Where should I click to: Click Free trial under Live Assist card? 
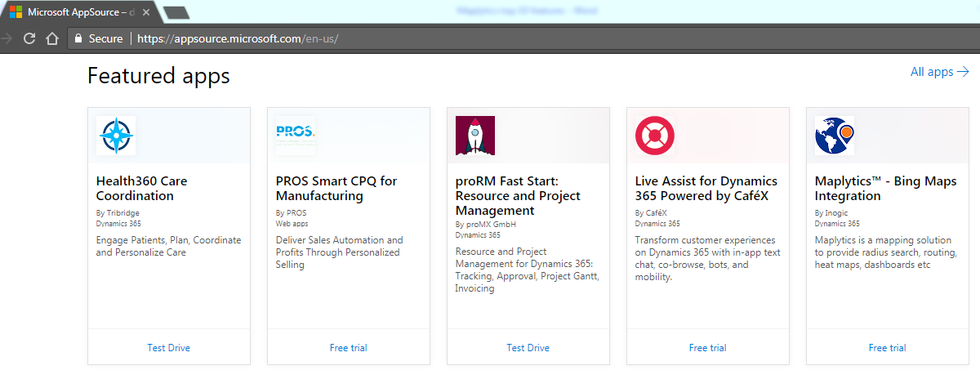(708, 348)
